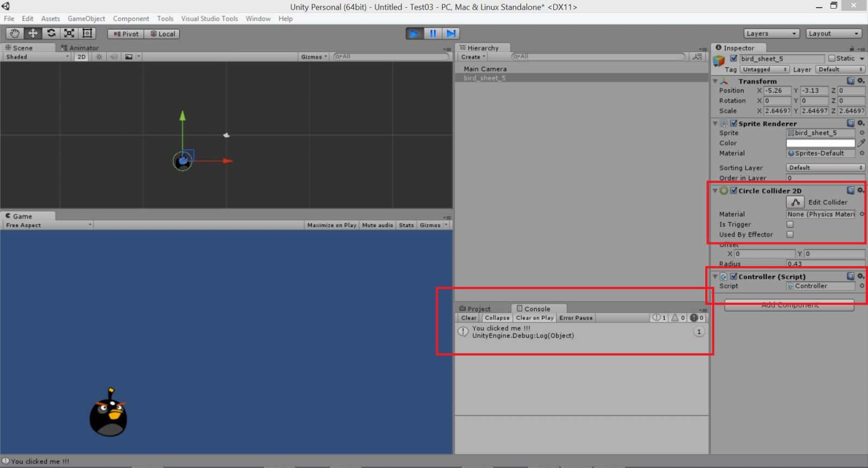Open the Color swatch picker
This screenshot has width=868, height=468.
[x=820, y=143]
